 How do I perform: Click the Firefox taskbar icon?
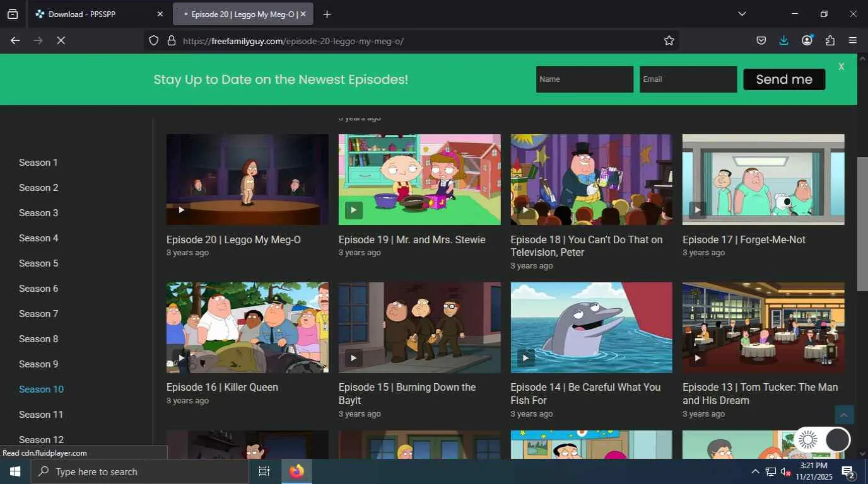296,471
